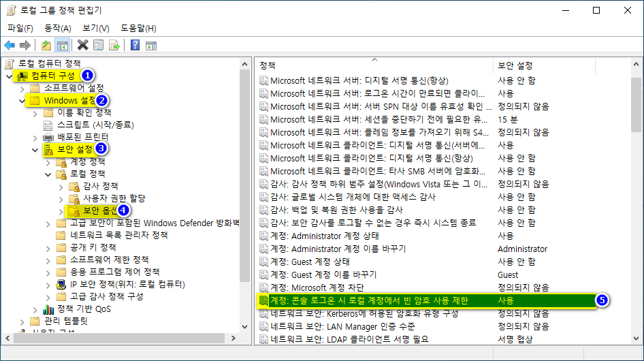
Task: Click the 네트워크 목록 관리자 정책 folder icon
Action: [x=61, y=235]
